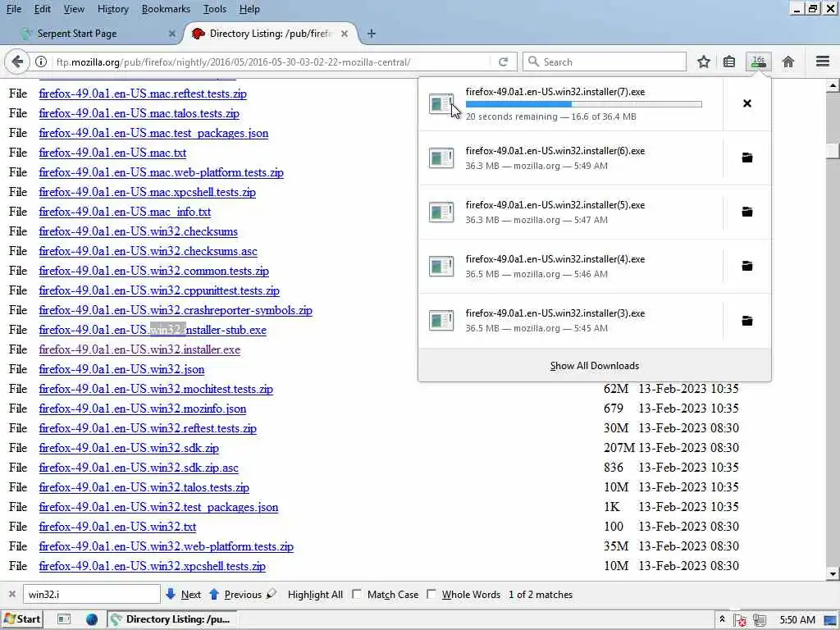Open mac_info.txt link
This screenshot has height=630, width=840.
pos(125,212)
